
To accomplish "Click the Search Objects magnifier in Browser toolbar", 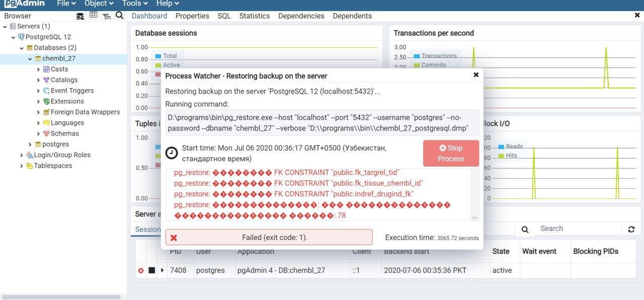I will click(x=119, y=15).
